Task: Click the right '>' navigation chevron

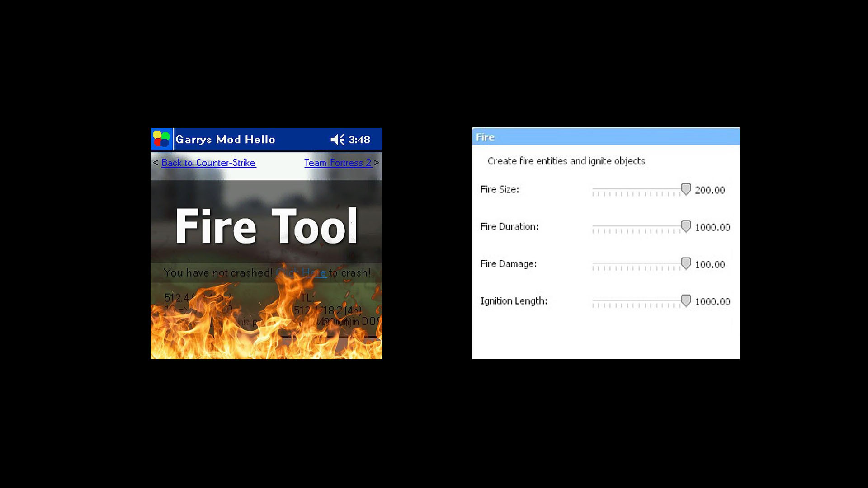Action: coord(376,163)
